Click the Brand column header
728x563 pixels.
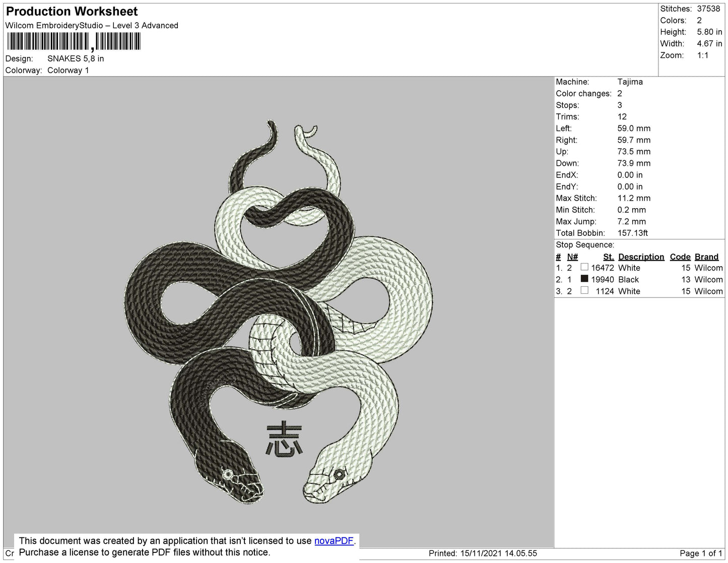tap(706, 257)
